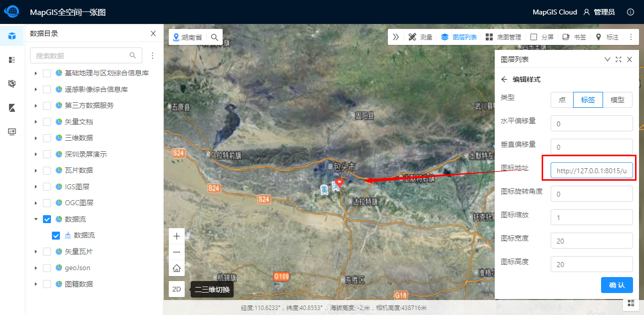Screen dimensions: 644x315
Task: Click the map search magnifier icon
Action: point(214,37)
